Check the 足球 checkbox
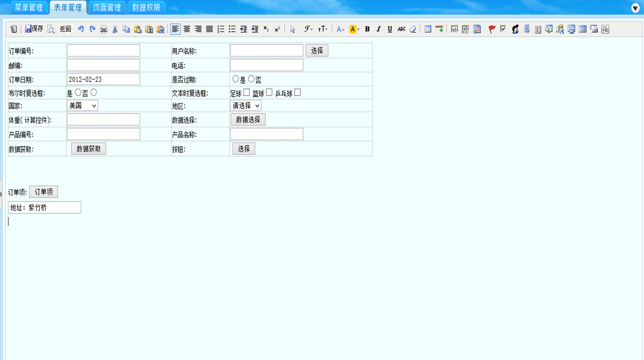644x360 pixels. [247, 92]
